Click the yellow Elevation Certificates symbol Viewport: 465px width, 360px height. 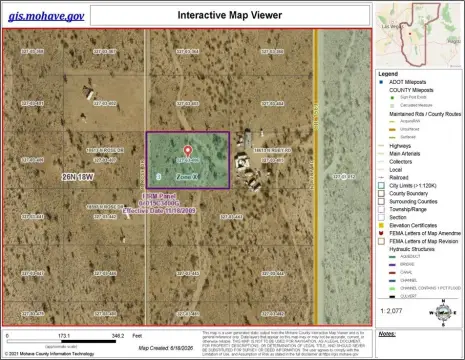tap(381, 225)
